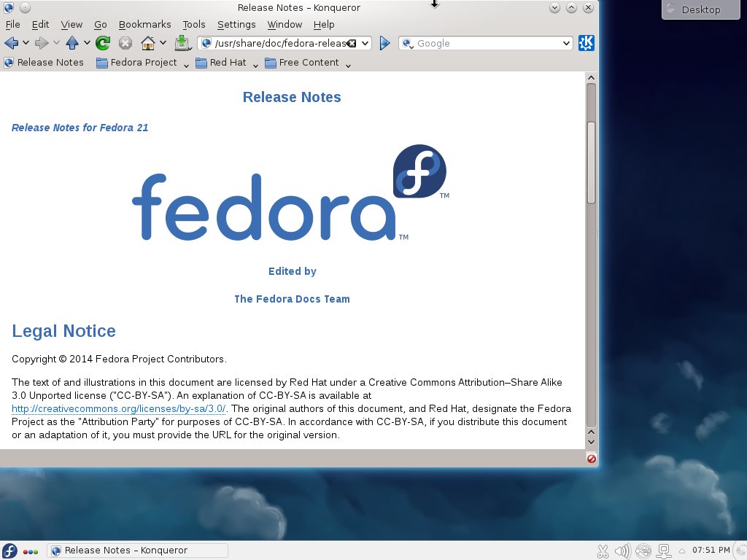Go up one level with Up arrow
The width and height of the screenshot is (747, 560).
click(x=72, y=43)
